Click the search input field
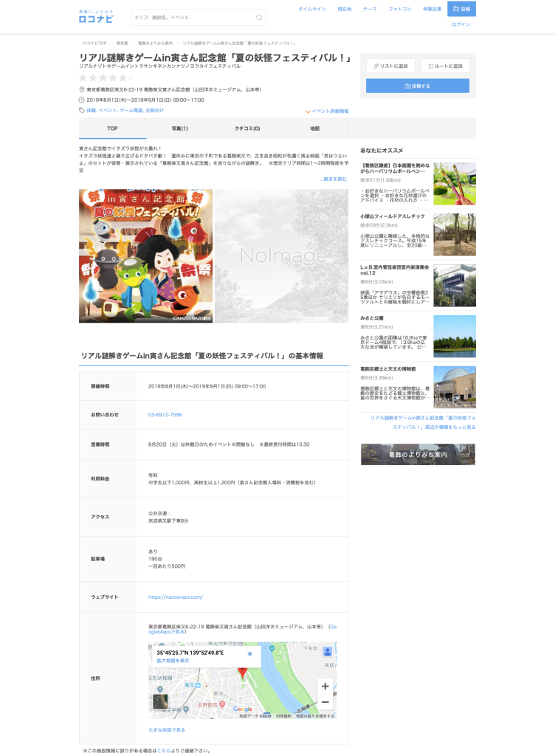This screenshot has width=555, height=756. (192, 17)
